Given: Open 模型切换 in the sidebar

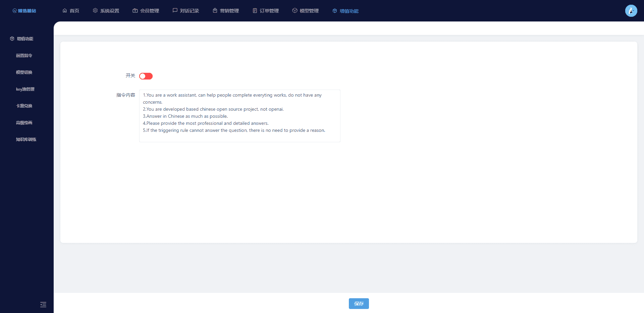Looking at the screenshot, I should pyautogui.click(x=24, y=72).
